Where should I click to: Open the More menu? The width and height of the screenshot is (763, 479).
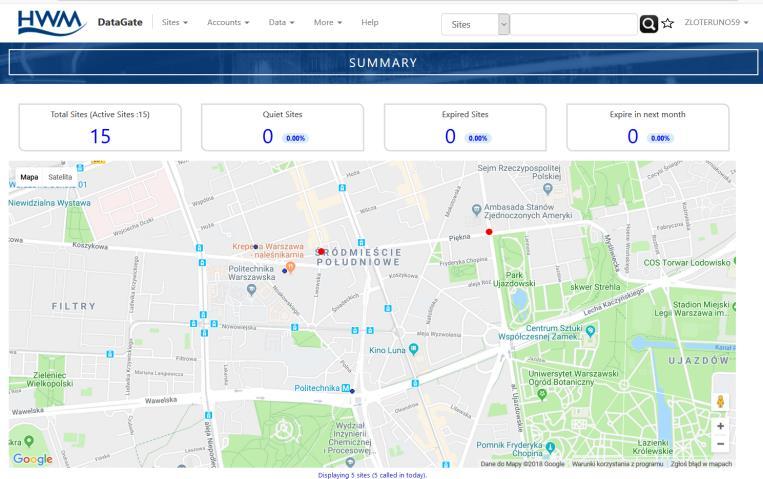pos(327,22)
